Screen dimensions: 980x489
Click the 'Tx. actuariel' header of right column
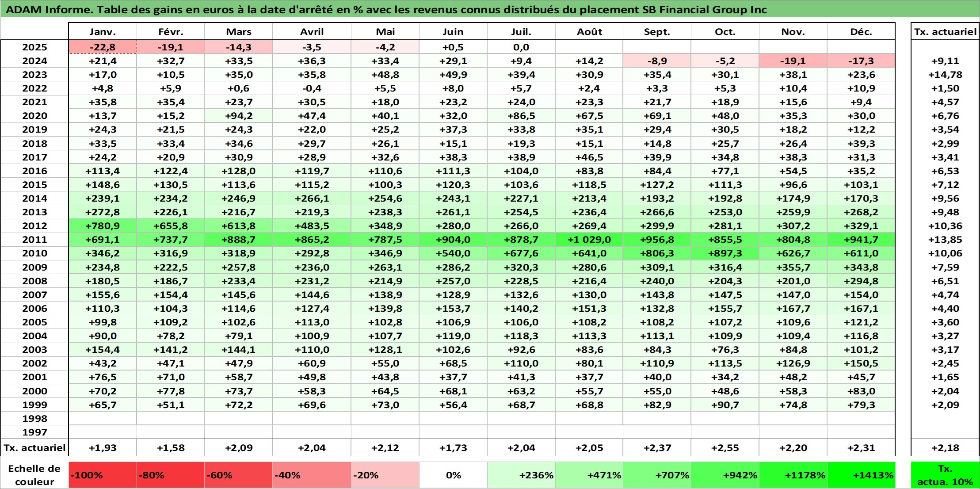pyautogui.click(x=945, y=31)
